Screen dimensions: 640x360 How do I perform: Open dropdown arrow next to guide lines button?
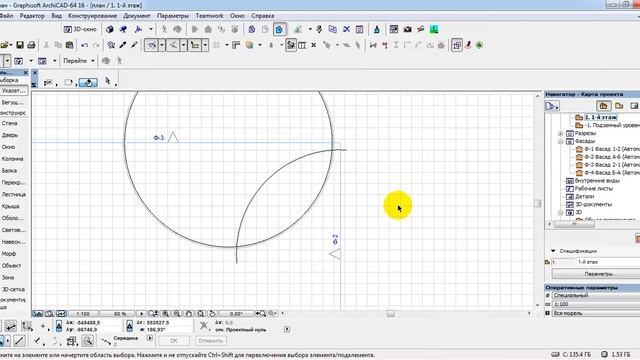(162, 45)
